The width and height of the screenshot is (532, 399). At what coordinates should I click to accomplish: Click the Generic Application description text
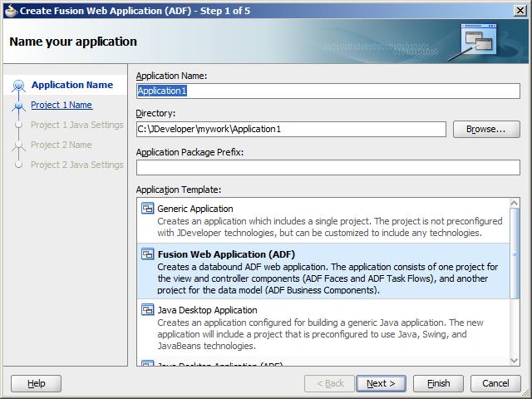pos(330,227)
